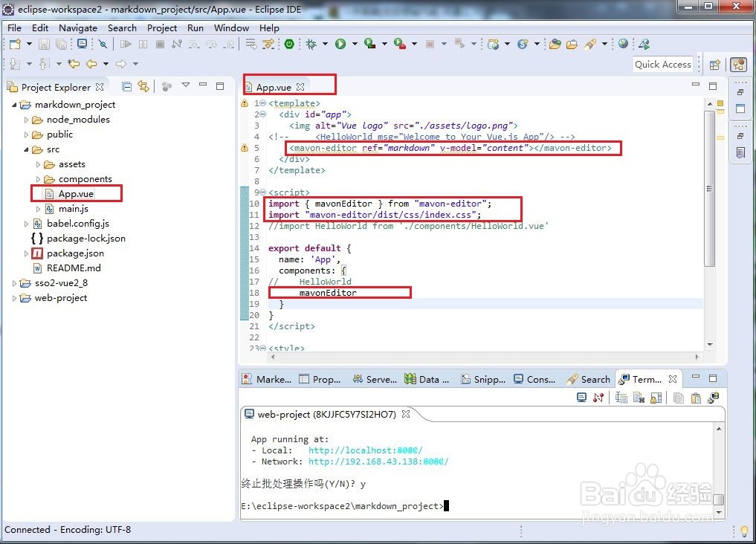Click the Open a Terminal icon in Terminal view
756x544 pixels.
(582, 398)
